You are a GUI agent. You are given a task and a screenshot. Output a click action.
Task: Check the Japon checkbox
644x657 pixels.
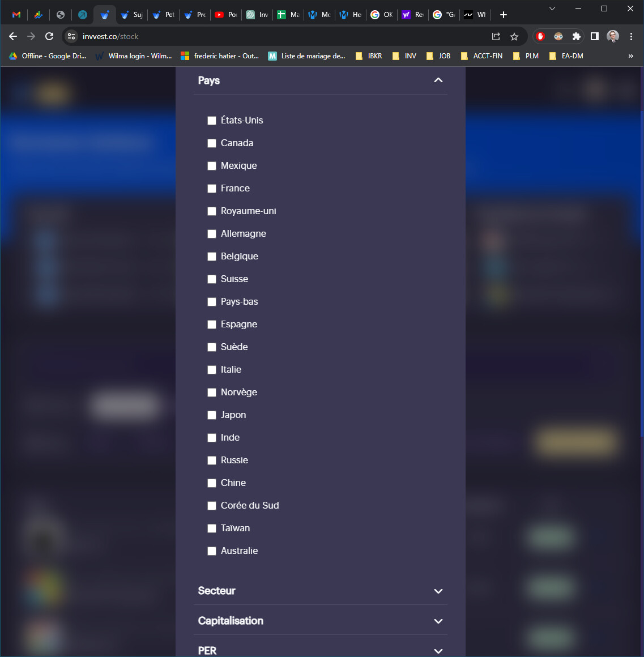pyautogui.click(x=212, y=415)
